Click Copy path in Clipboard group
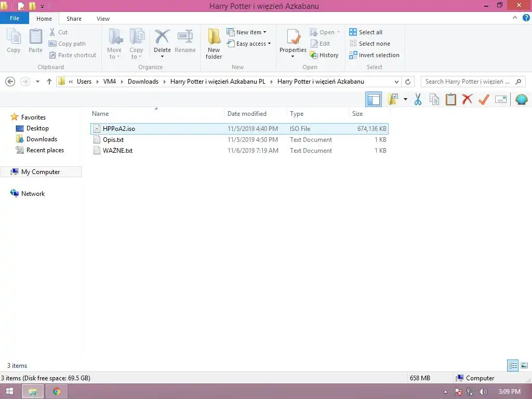This screenshot has width=532, height=399. pyautogui.click(x=67, y=44)
